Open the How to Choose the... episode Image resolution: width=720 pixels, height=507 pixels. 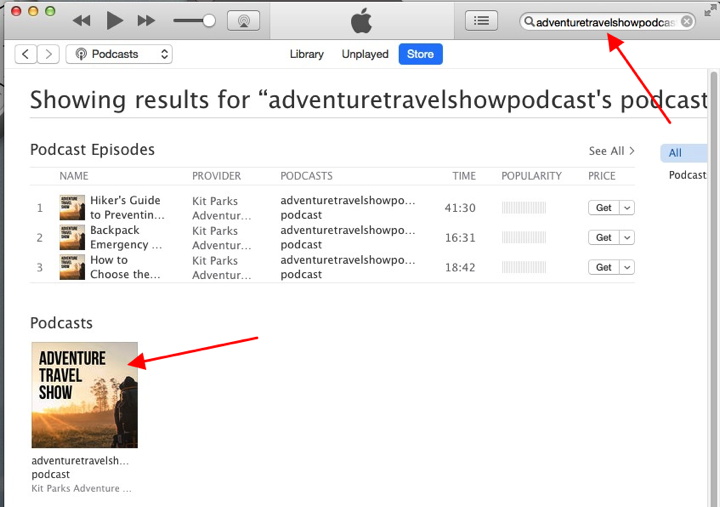click(x=125, y=267)
